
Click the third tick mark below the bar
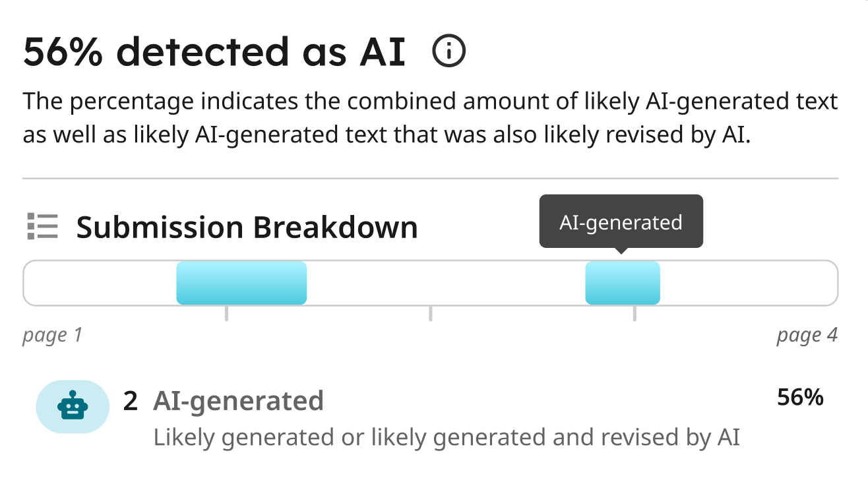(635, 313)
